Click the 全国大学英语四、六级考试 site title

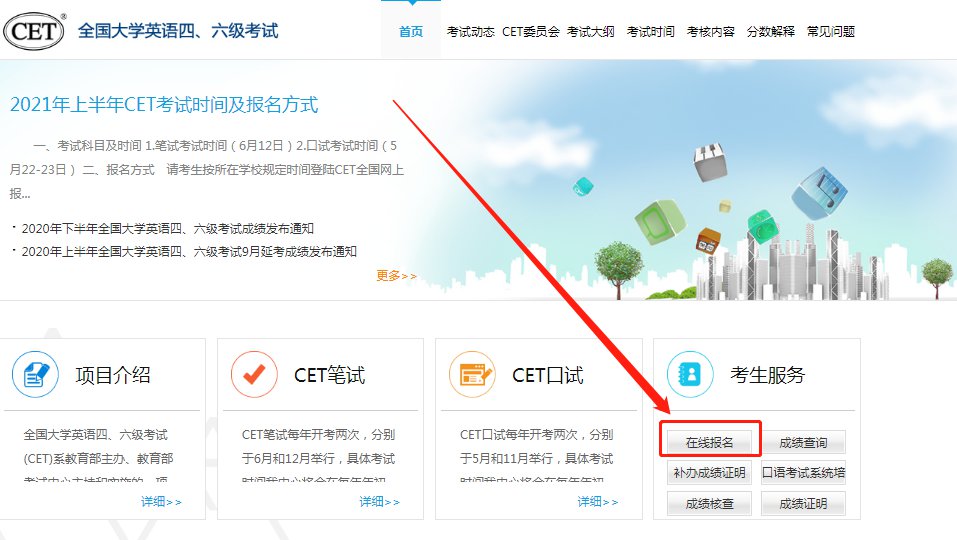click(x=178, y=31)
